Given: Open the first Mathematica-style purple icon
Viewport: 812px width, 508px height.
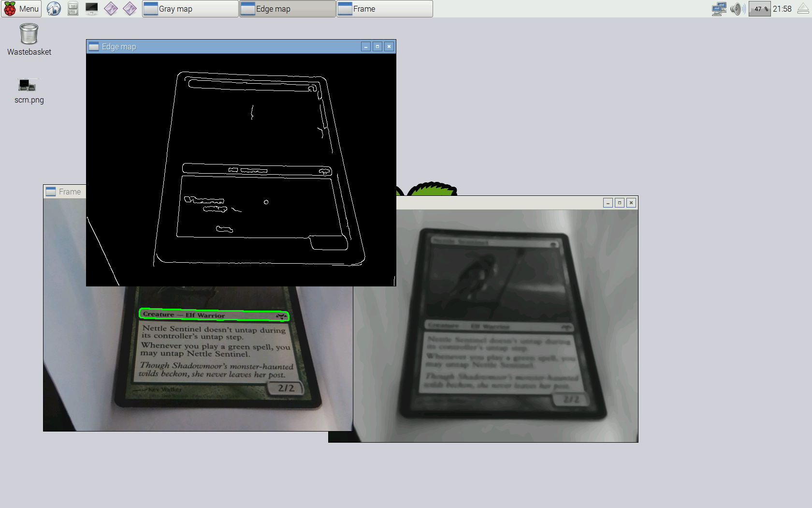Looking at the screenshot, I should (x=111, y=9).
